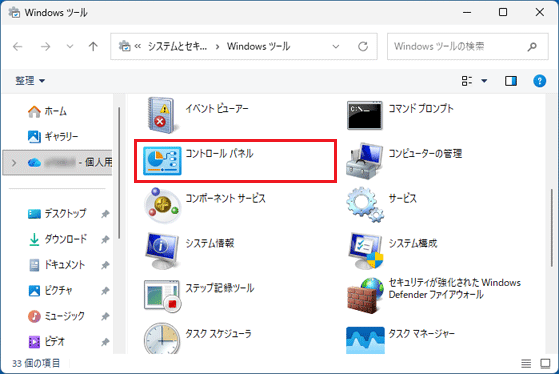Viewport: 559px width, 374px height.
Task: Click the search magnifier icon
Action: 532,46
